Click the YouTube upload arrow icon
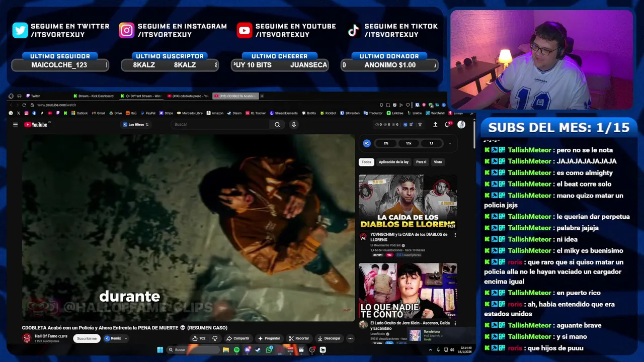The height and width of the screenshot is (362, 644). click(x=435, y=125)
